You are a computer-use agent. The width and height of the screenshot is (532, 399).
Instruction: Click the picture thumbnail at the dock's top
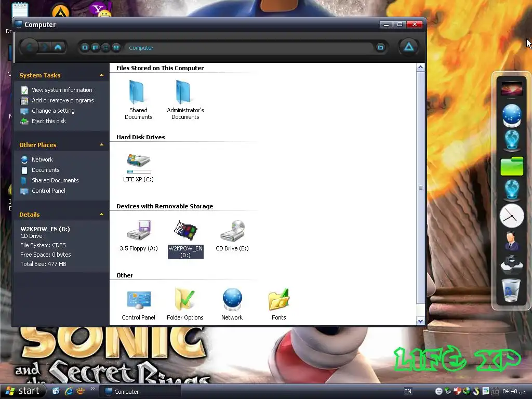pyautogui.click(x=512, y=89)
